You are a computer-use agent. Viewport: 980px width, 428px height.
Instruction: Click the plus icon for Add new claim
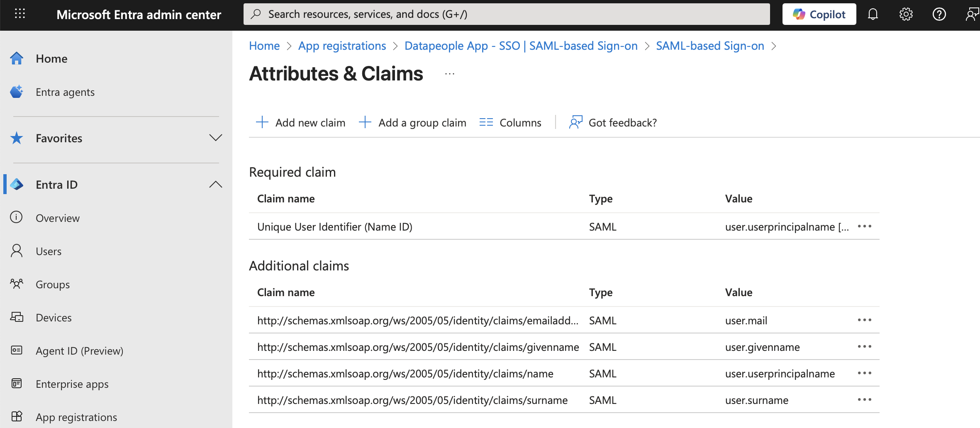pos(262,122)
